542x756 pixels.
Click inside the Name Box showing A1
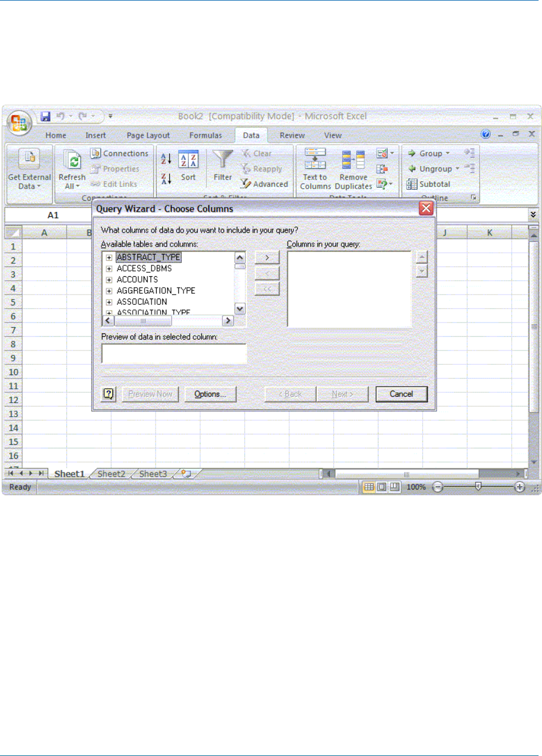click(x=53, y=215)
